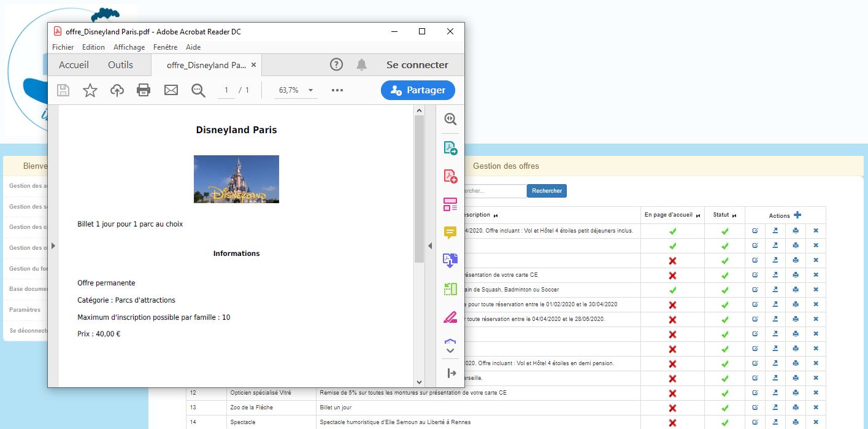
Task: Expand the left navigation pane arrow
Action: tap(53, 245)
